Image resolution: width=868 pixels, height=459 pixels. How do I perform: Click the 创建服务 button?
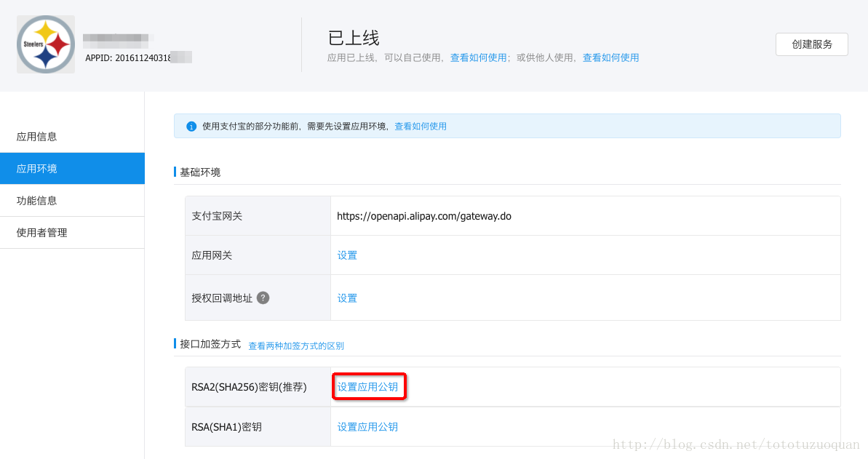[x=811, y=44]
